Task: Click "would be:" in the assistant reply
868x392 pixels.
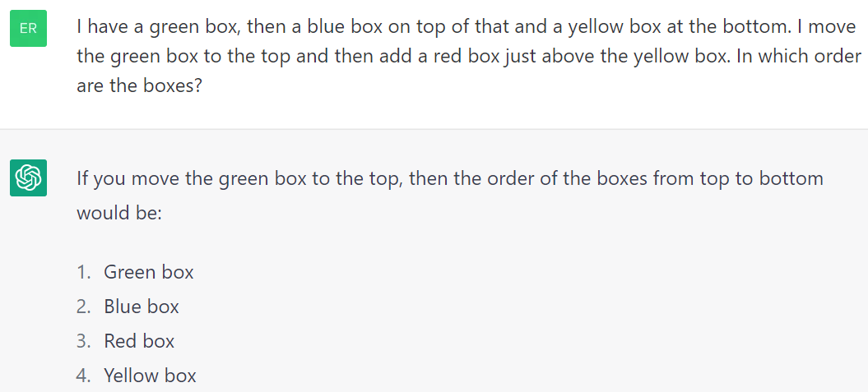Action: pos(120,213)
